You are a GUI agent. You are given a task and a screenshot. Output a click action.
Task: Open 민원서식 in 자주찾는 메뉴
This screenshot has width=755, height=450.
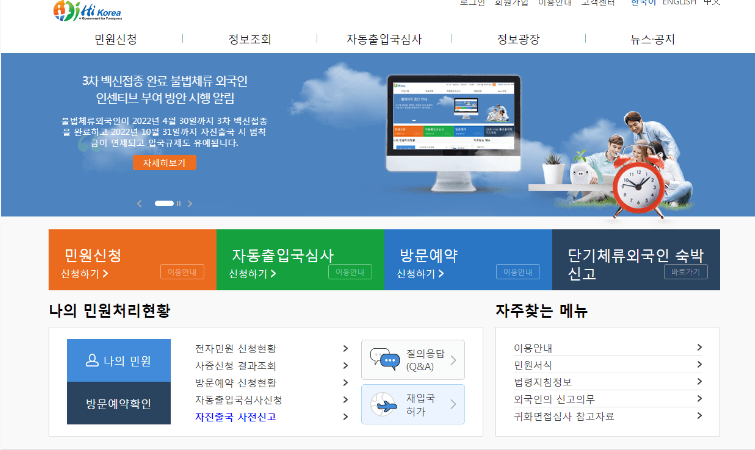click(533, 365)
